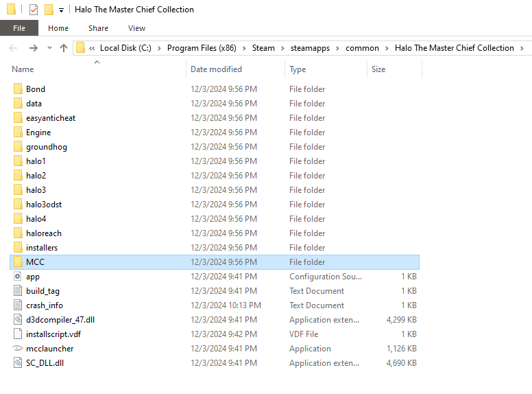Viewport: 532px width, 394px height.
Task: Select the data folder icon
Action: [18, 103]
